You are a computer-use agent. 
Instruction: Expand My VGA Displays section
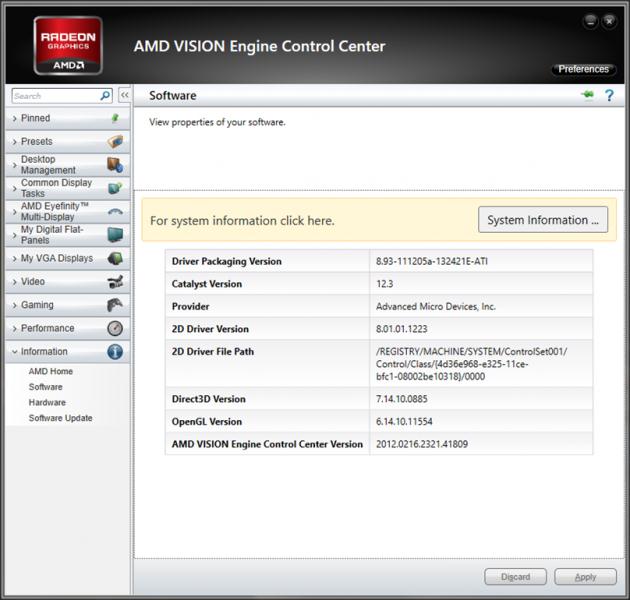click(68, 258)
